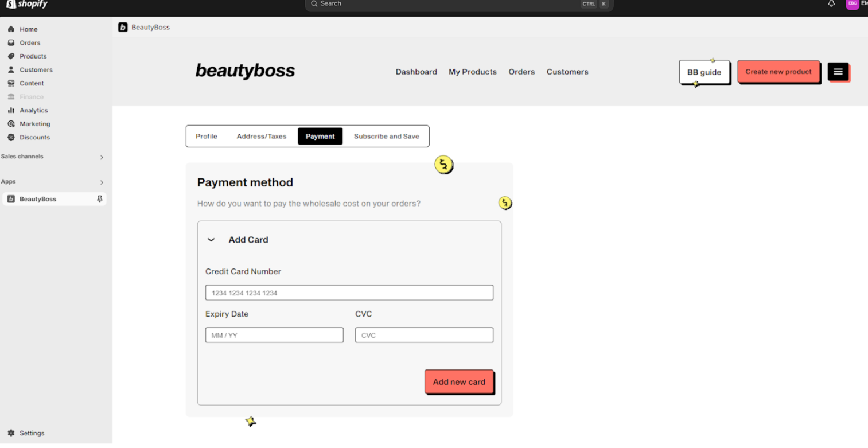Open Subscribe and Save tab

[386, 137]
